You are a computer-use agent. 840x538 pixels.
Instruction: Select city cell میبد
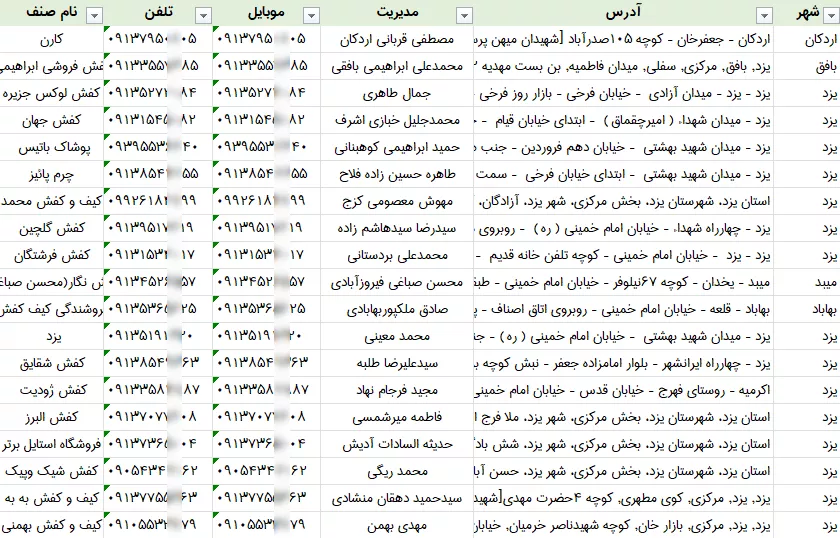pos(807,282)
